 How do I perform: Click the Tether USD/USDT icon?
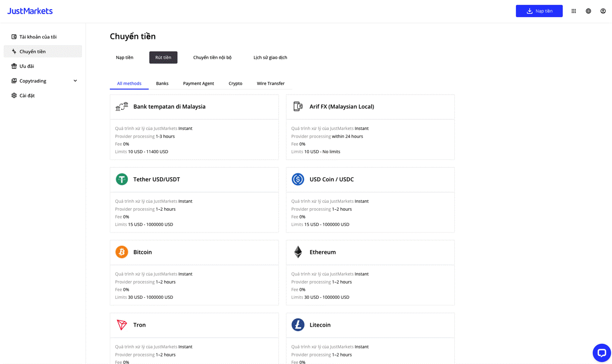(x=122, y=179)
